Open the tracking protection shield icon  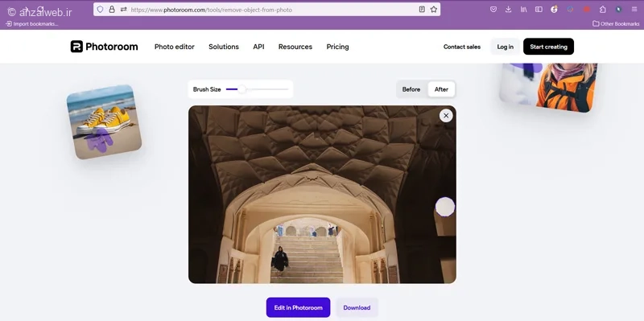click(100, 10)
